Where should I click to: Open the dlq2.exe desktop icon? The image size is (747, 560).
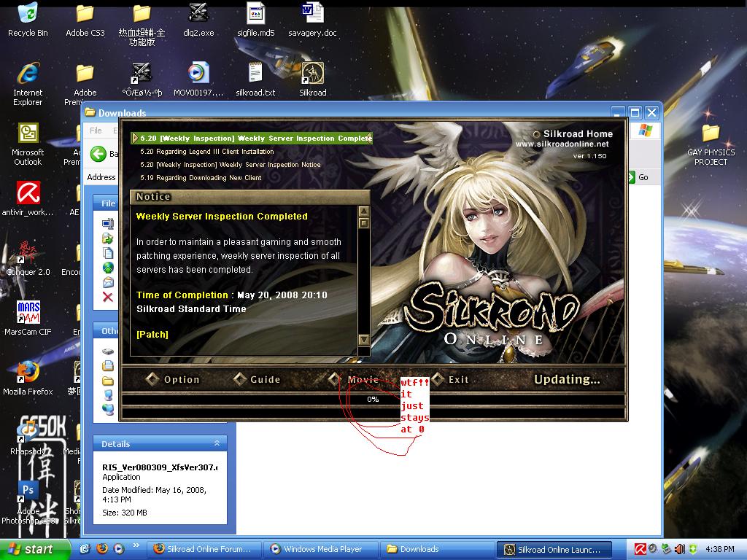[x=198, y=15]
